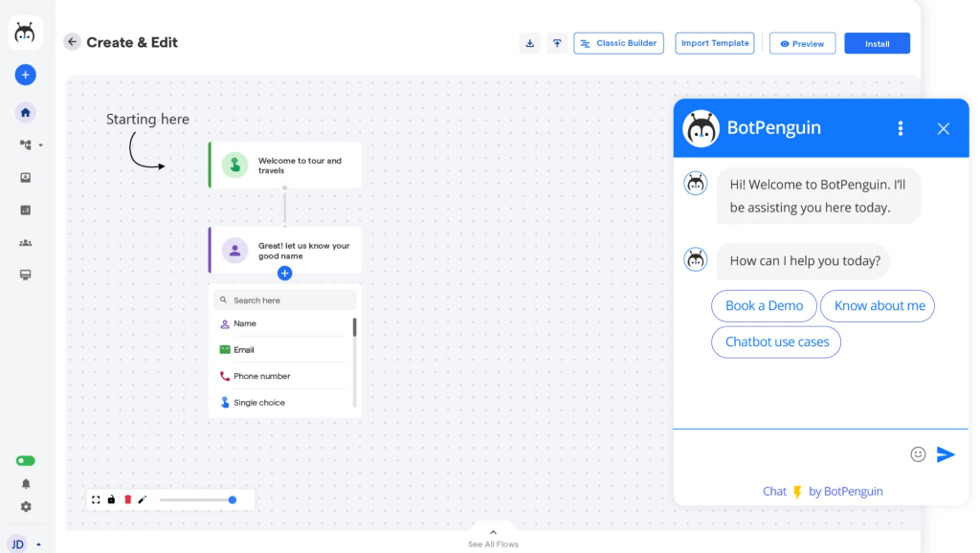Select the Great! let us know your good name node
The height and width of the screenshot is (553, 980).
tap(285, 251)
